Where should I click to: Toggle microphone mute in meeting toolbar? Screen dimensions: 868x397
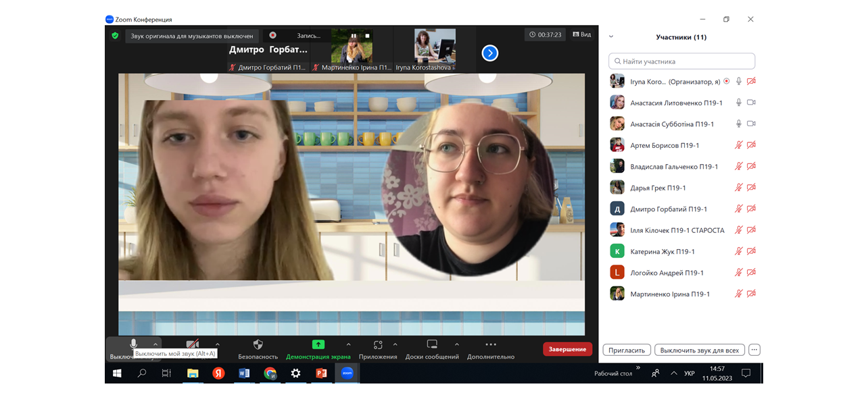tap(134, 344)
